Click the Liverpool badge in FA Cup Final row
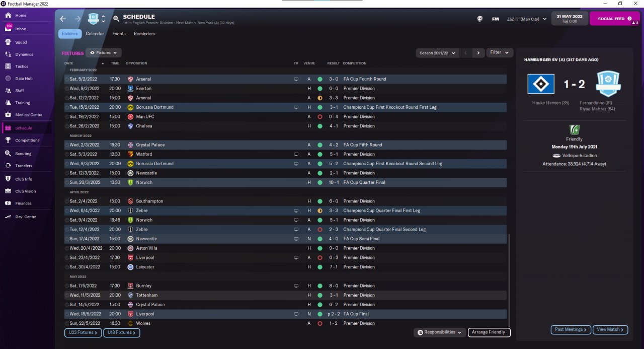644x349 pixels. tap(131, 314)
